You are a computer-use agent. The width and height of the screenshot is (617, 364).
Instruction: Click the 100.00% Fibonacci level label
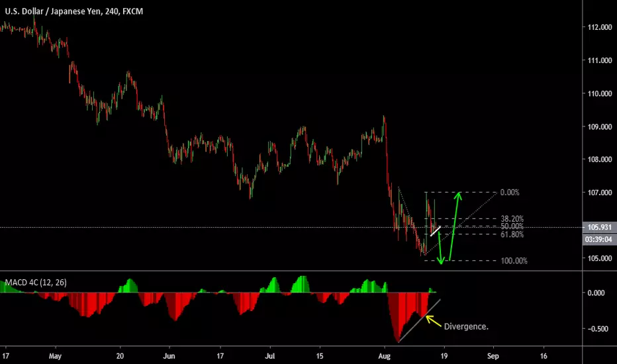[514, 261]
